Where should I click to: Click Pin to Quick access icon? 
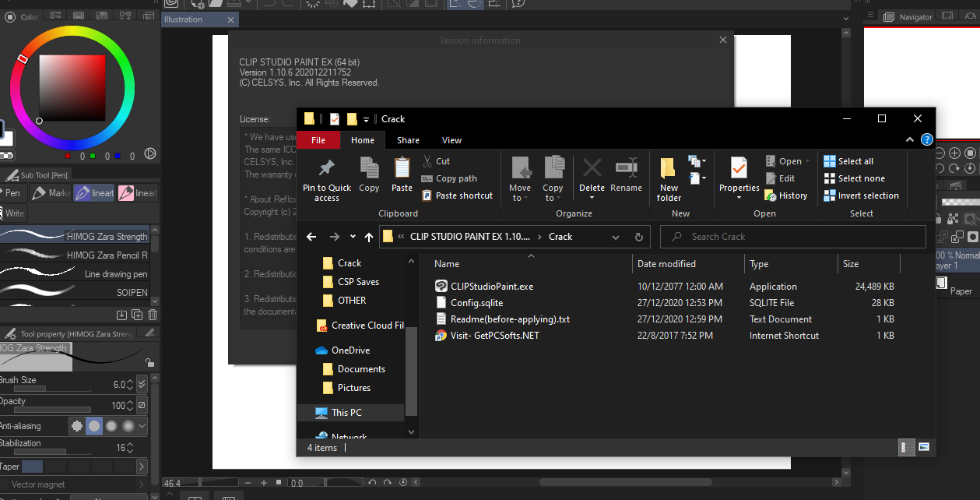(327, 167)
